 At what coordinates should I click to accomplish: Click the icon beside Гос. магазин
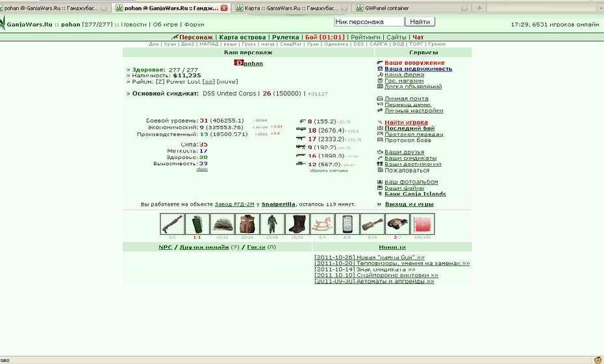coord(380,81)
